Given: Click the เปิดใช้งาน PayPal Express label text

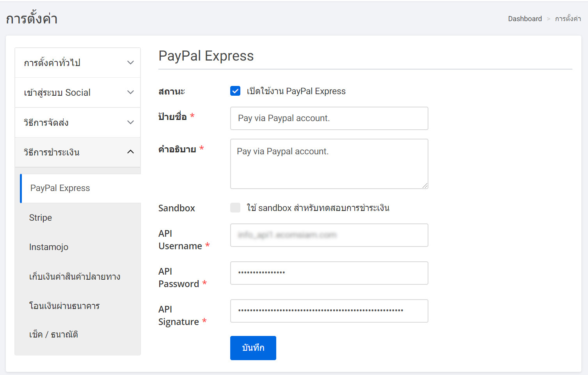Looking at the screenshot, I should click(x=296, y=91).
